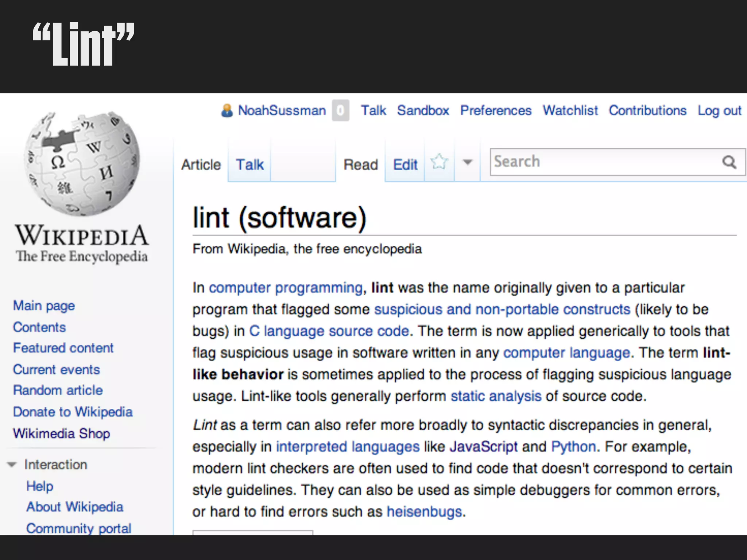Screen dimensions: 747x560
Task: Open the Preferences link
Action: (x=496, y=110)
